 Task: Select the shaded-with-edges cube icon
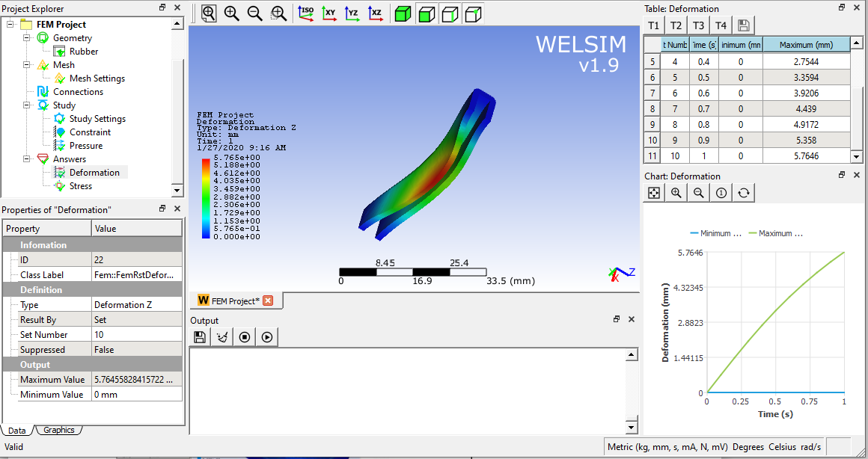click(x=427, y=13)
